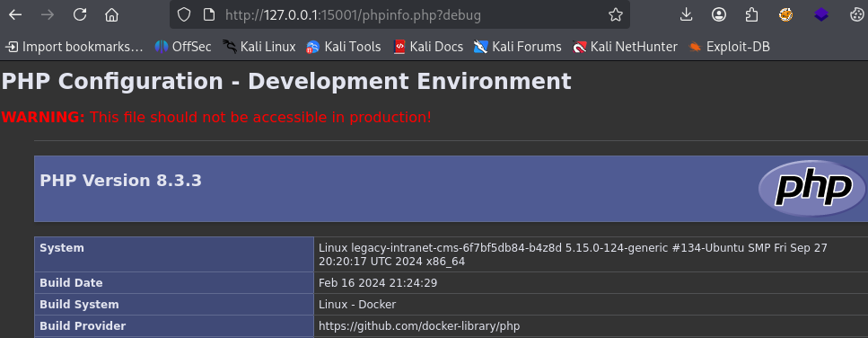Open Import bookmarks bookmark
Screen dimensions: 868x338
coord(75,47)
